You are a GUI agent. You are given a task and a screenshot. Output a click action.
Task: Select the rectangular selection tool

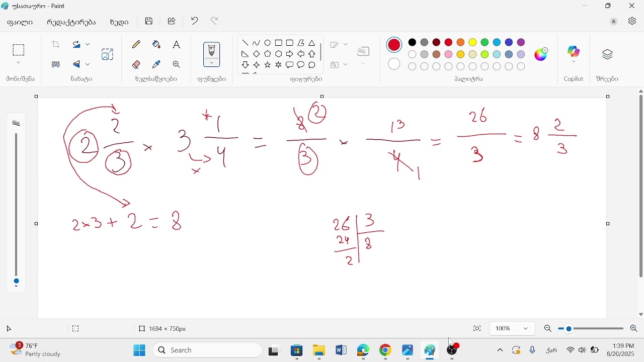pyautogui.click(x=19, y=50)
